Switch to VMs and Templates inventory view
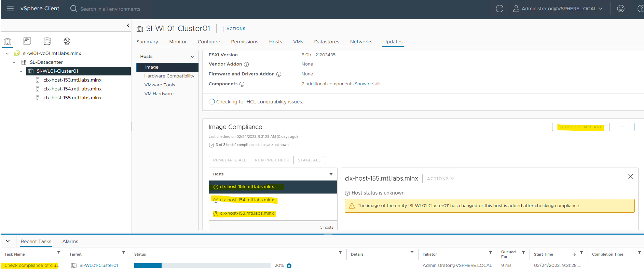Image resolution: width=644 pixels, height=272 pixels. [27, 41]
